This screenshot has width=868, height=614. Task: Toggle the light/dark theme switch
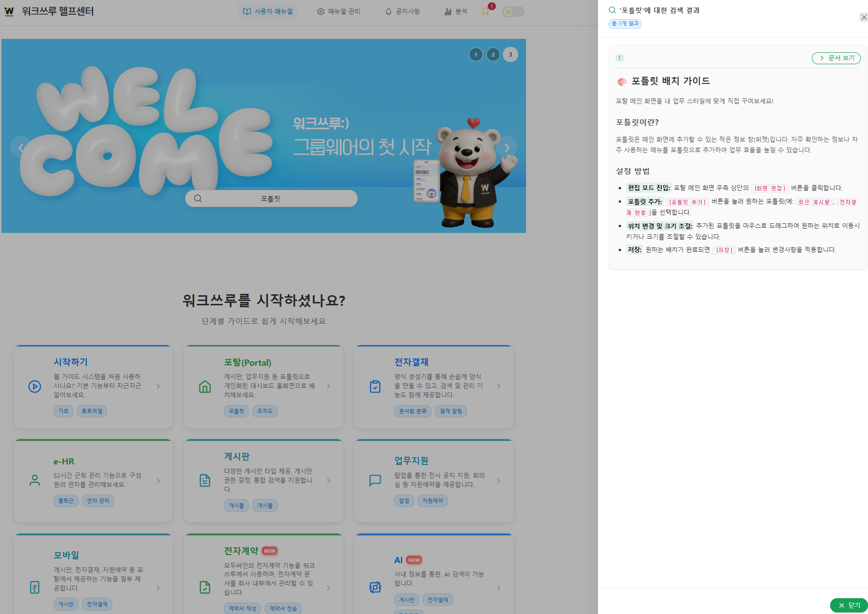(x=512, y=11)
